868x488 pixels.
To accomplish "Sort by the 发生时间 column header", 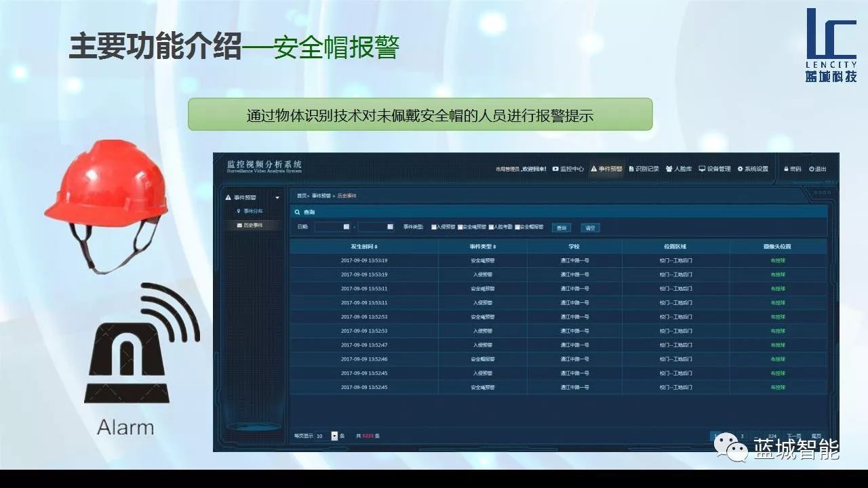I will pyautogui.click(x=364, y=247).
